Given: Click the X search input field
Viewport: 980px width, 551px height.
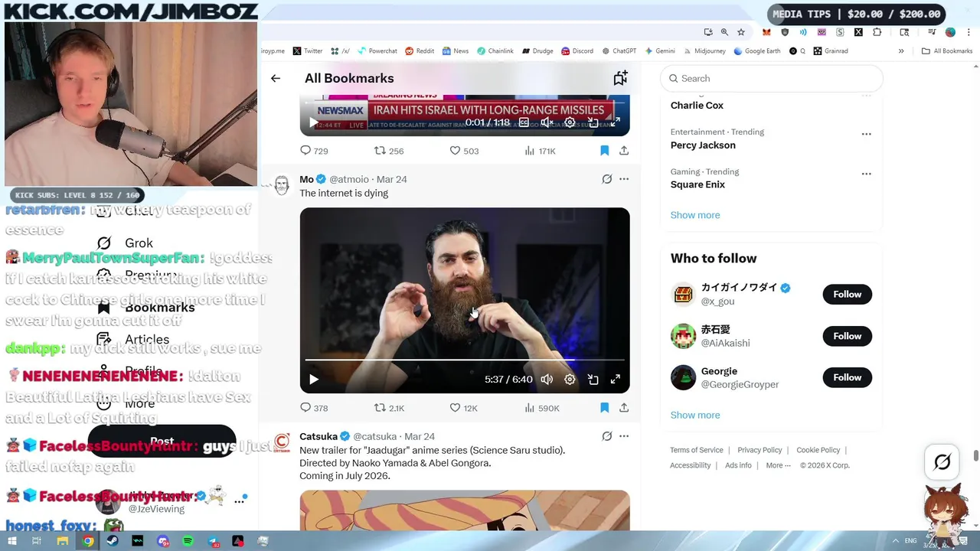Looking at the screenshot, I should coord(772,78).
